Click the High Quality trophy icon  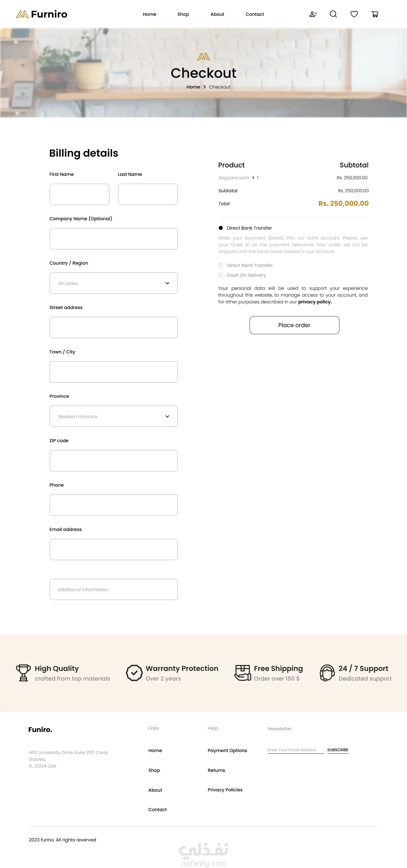click(x=23, y=673)
